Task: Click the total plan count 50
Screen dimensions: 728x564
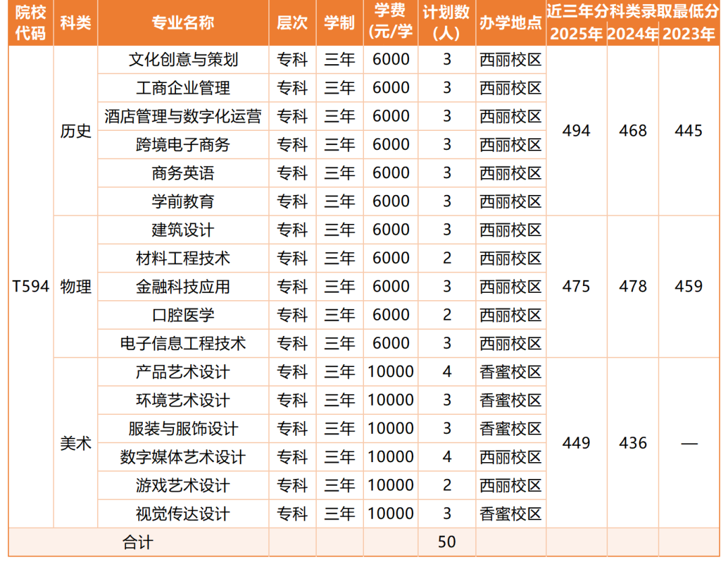Action: (447, 542)
